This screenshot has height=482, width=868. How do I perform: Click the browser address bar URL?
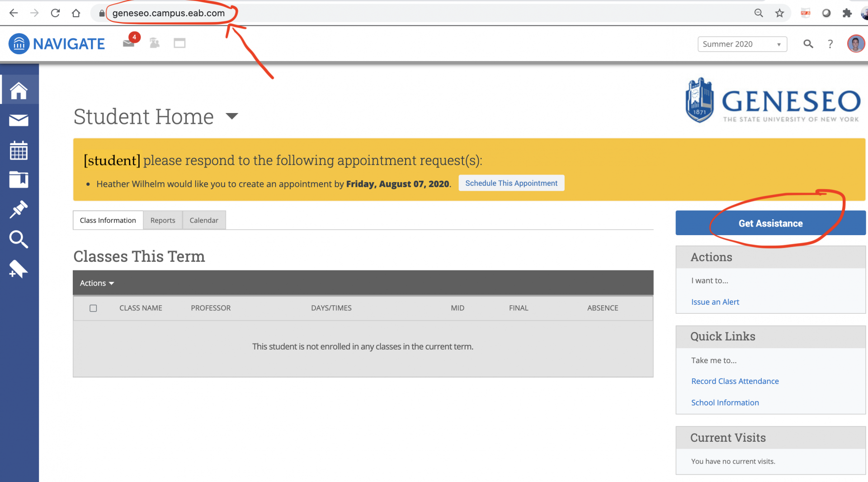tap(168, 13)
